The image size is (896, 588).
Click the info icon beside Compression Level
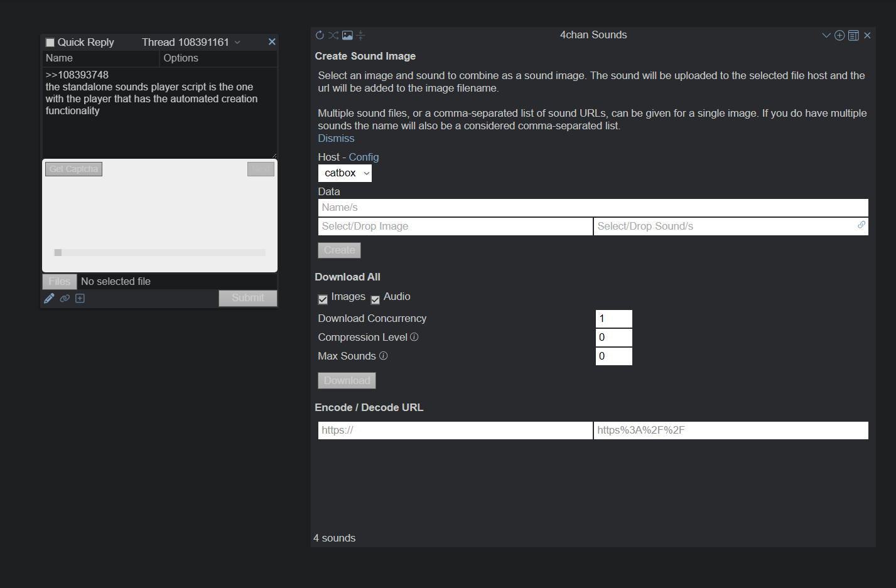coord(414,337)
